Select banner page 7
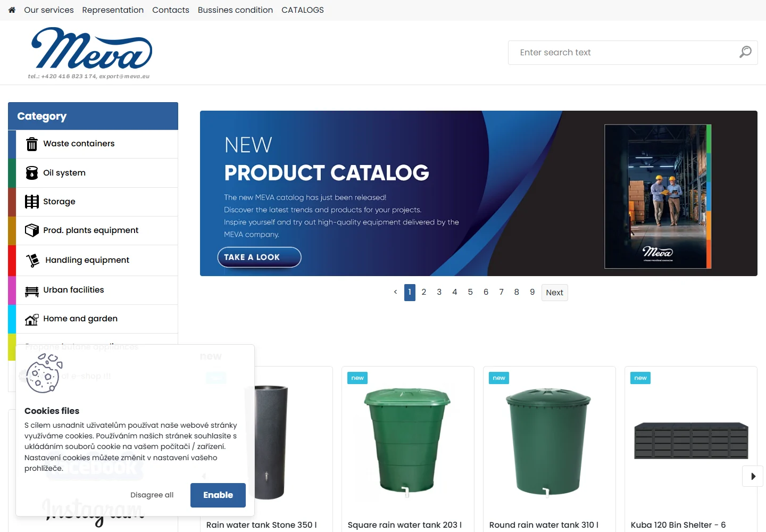 (501, 292)
